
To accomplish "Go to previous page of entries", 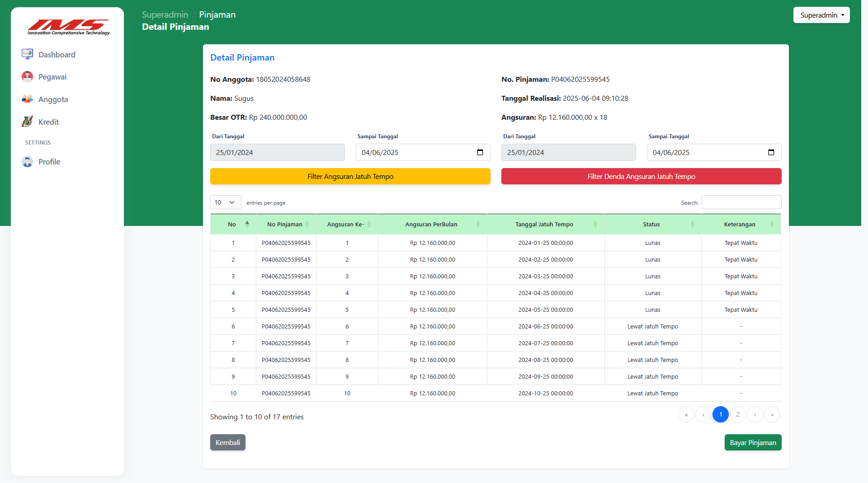I will click(x=703, y=414).
